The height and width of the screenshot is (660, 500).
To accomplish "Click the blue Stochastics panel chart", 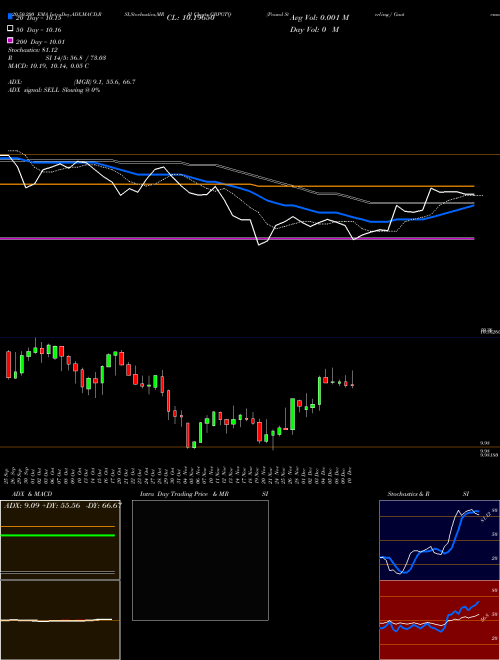I will tap(439, 540).
